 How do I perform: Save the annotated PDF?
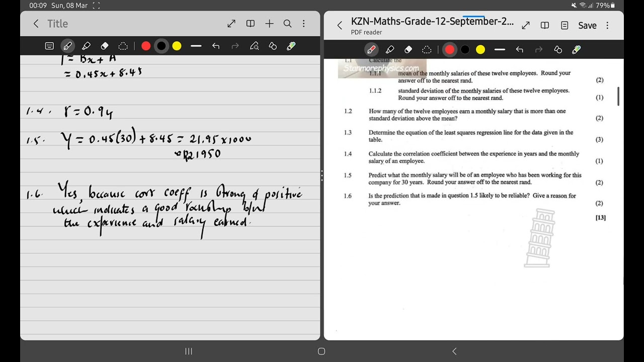(x=587, y=25)
